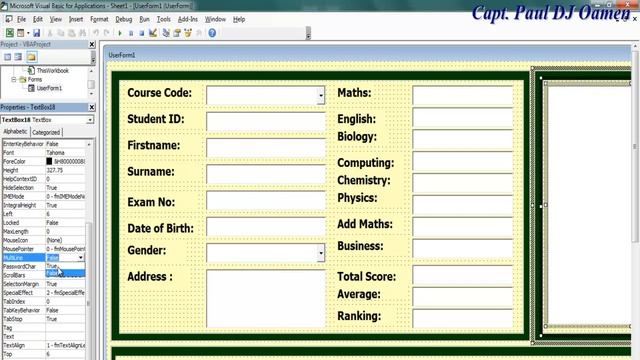Screen dimensions: 640x360
Task: Open the File menu
Action: pyautogui.click(x=21, y=19)
